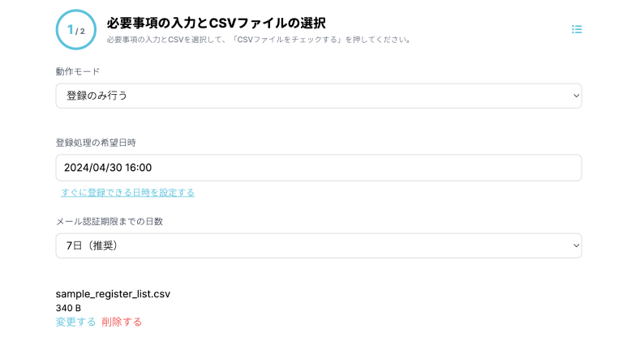
Task: Click the chevron arrow of 動作モード select
Action: (577, 96)
